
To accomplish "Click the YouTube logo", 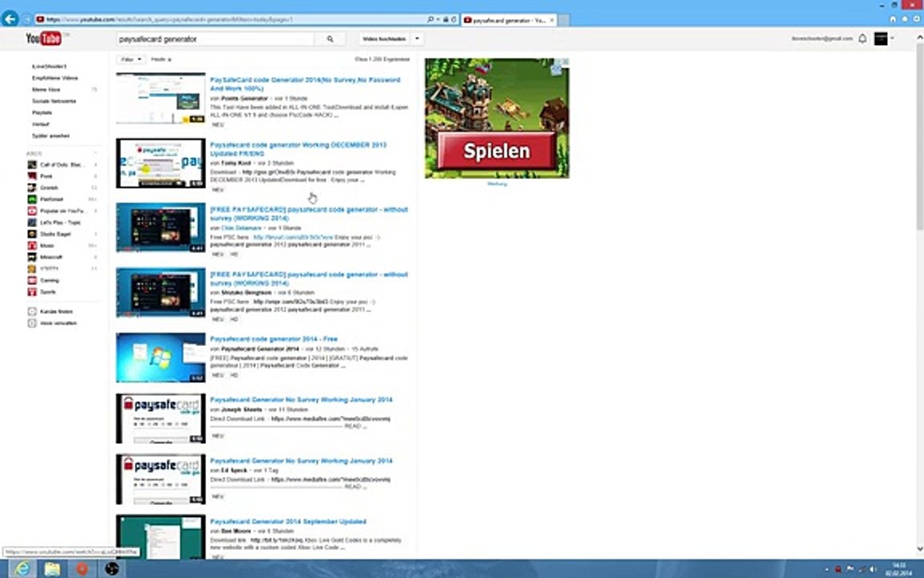I will tap(43, 39).
